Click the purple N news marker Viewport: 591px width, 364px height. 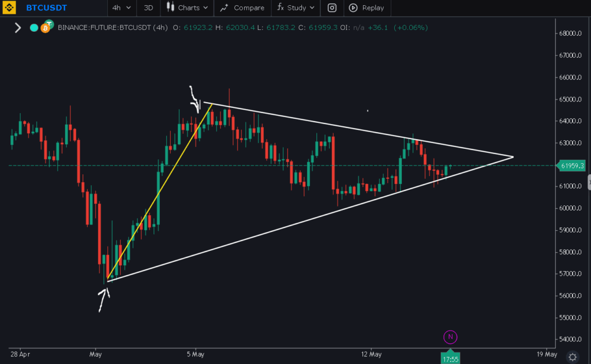(450, 336)
